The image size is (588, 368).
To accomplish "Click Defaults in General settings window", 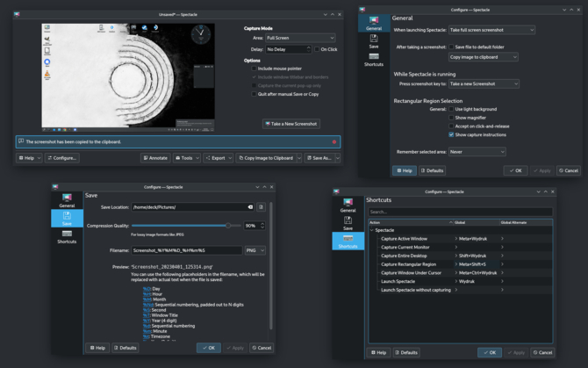I will tap(432, 170).
